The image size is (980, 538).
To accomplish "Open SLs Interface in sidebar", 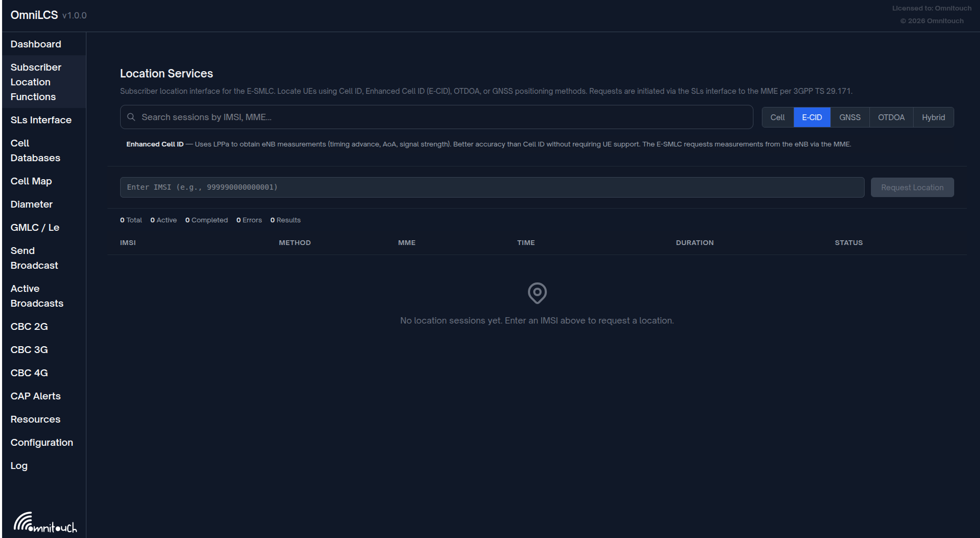I will (x=41, y=120).
